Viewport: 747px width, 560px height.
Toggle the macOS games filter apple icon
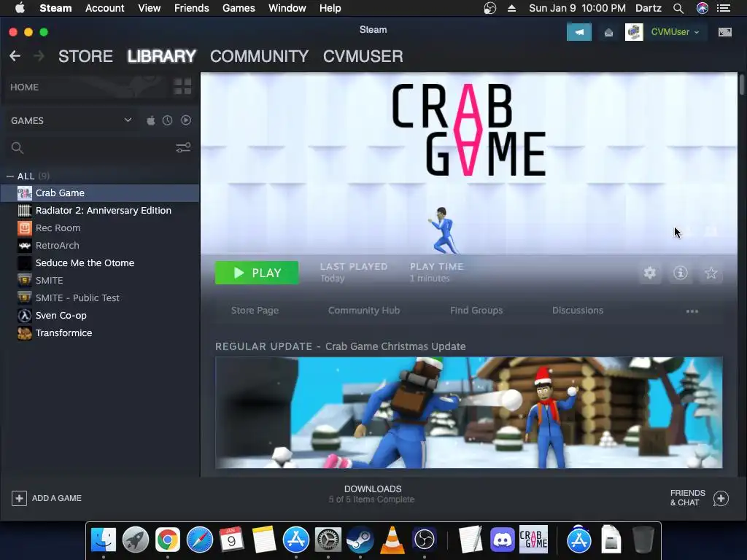click(150, 120)
